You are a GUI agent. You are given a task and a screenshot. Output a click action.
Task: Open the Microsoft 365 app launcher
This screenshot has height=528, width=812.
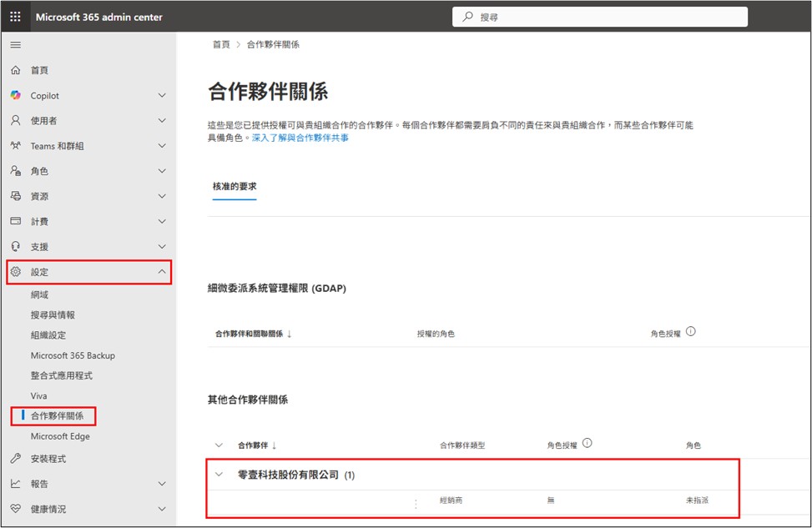click(x=15, y=16)
